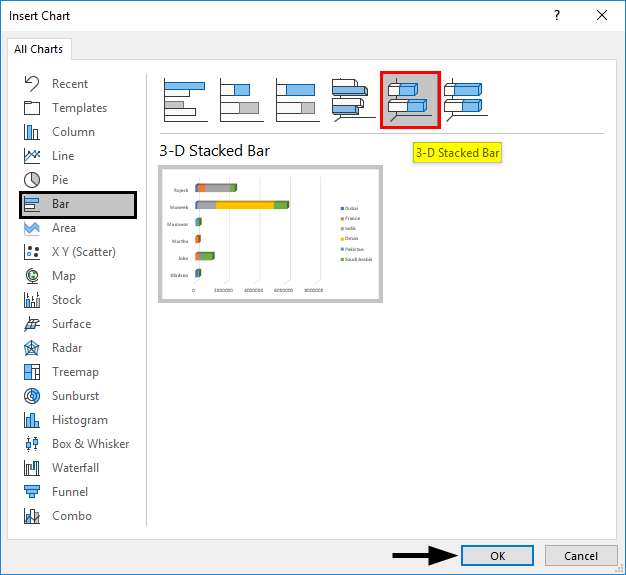Switch to the All Charts tab
The height and width of the screenshot is (575, 626).
(x=39, y=49)
